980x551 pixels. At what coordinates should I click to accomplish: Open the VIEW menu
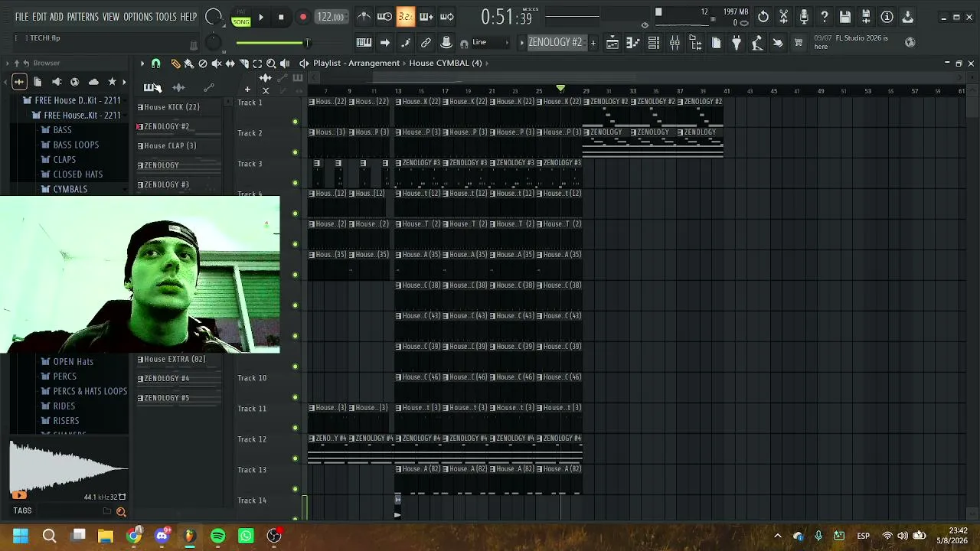click(x=111, y=17)
